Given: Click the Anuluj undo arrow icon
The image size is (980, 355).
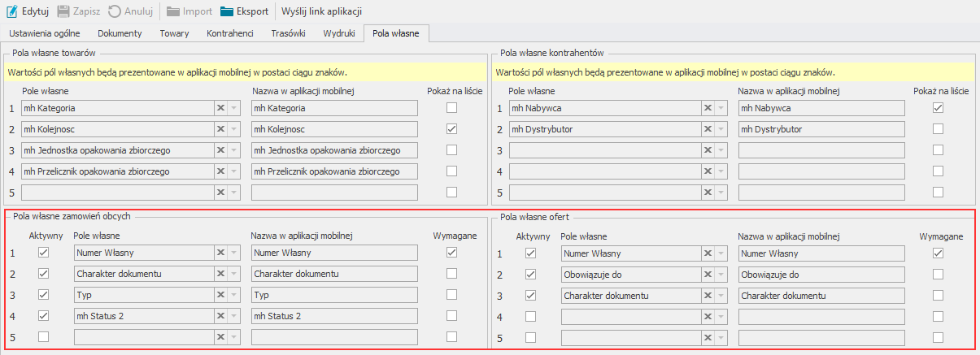Looking at the screenshot, I should [x=115, y=11].
